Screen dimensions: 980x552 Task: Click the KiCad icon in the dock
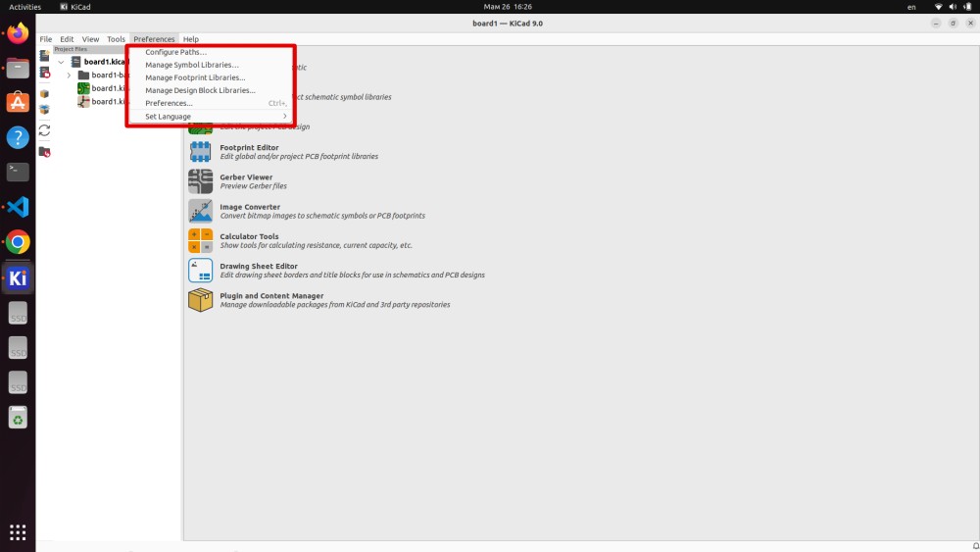click(18, 278)
